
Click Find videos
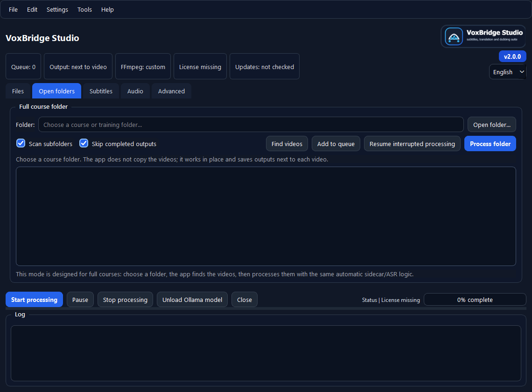[287, 143]
